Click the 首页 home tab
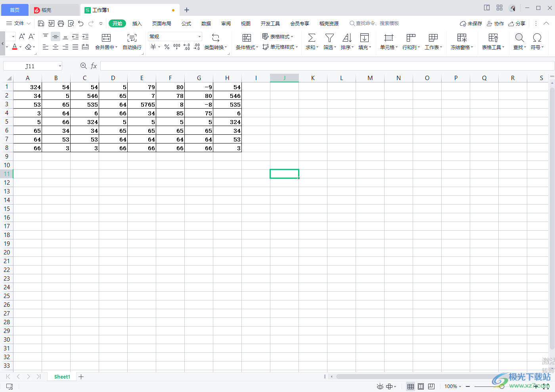 [15, 10]
